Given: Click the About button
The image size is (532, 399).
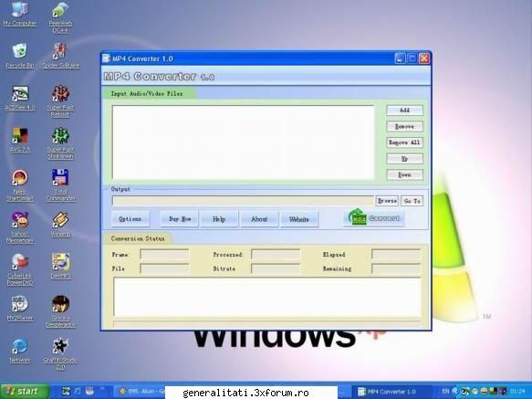Looking at the screenshot, I should (x=259, y=219).
